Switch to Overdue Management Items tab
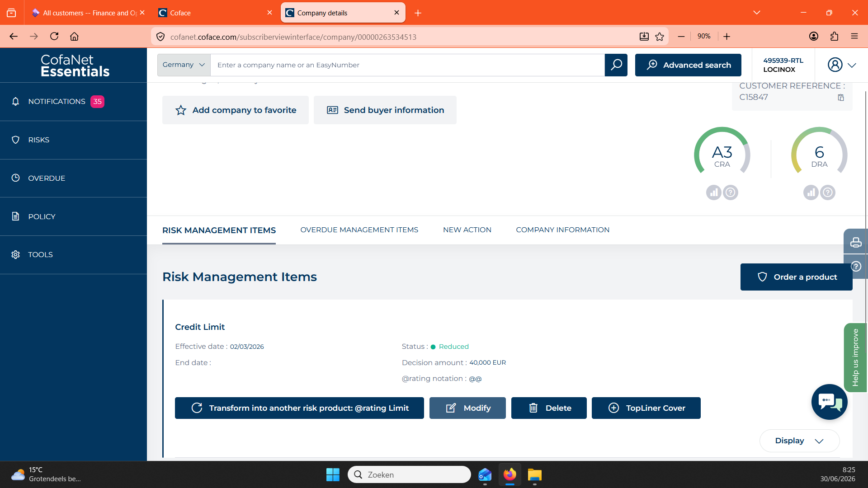 pyautogui.click(x=359, y=230)
